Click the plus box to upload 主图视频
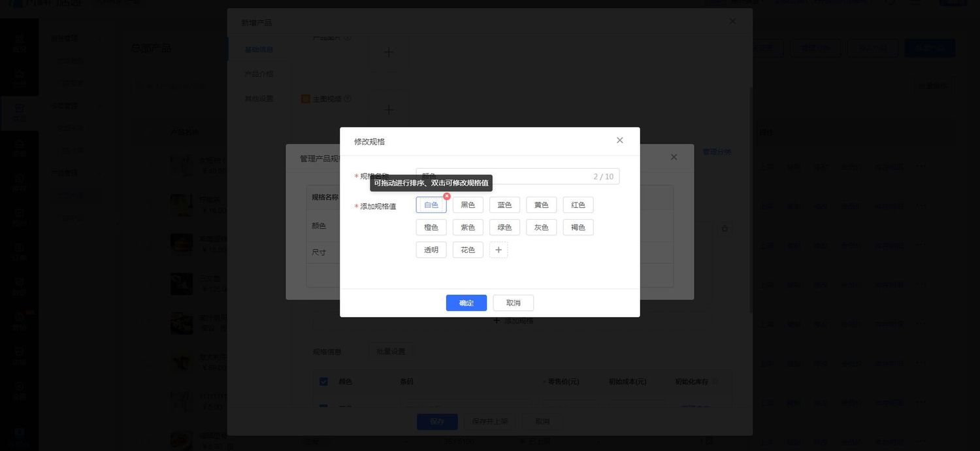The image size is (980, 451). pos(389,110)
